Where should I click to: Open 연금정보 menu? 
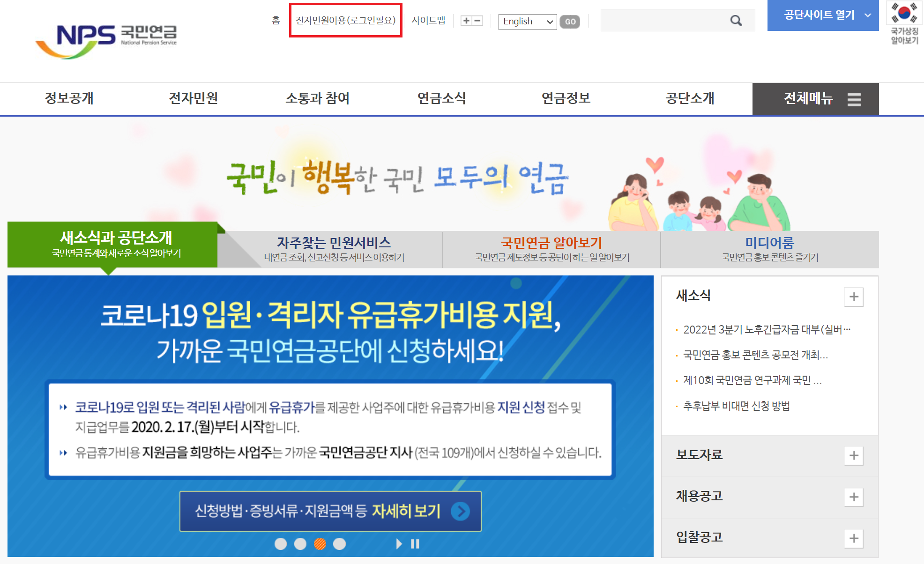[x=566, y=98]
